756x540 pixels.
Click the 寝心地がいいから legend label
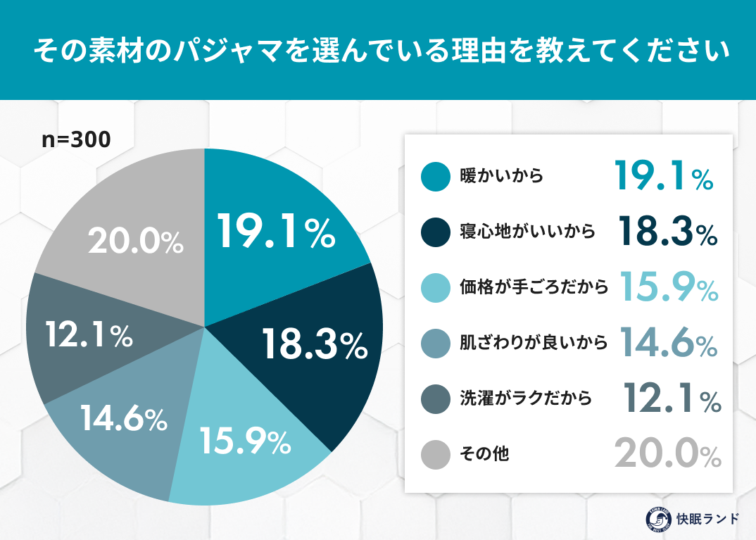pos(527,232)
